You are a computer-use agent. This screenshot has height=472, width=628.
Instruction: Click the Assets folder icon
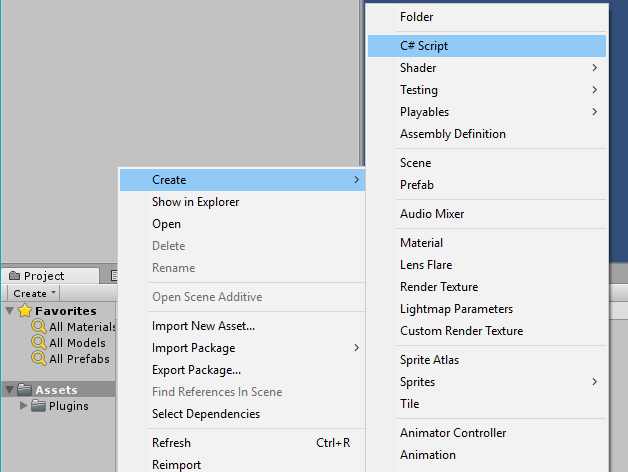tap(25, 390)
